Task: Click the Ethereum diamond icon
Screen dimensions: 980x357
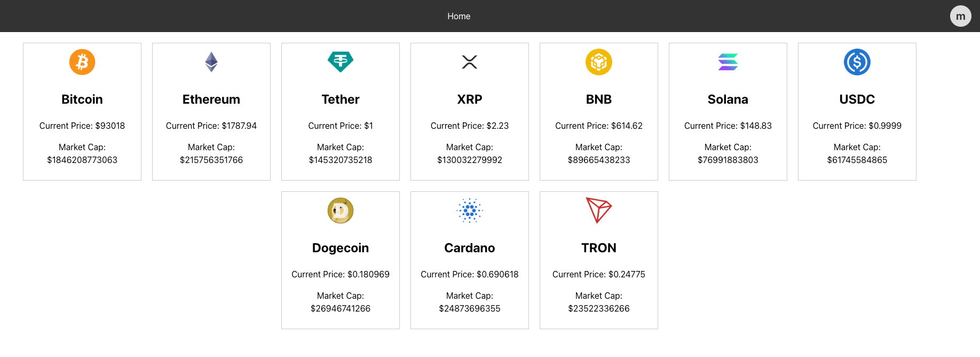Action: (211, 62)
